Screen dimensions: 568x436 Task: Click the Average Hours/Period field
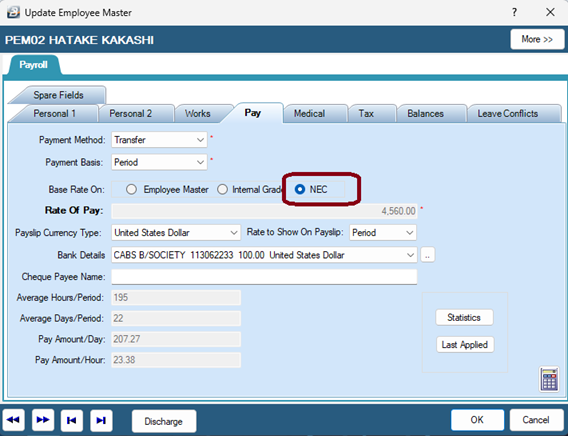point(176,298)
